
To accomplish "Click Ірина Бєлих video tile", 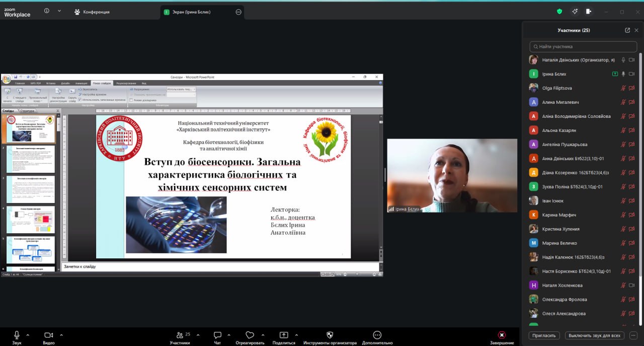I will coord(452,175).
